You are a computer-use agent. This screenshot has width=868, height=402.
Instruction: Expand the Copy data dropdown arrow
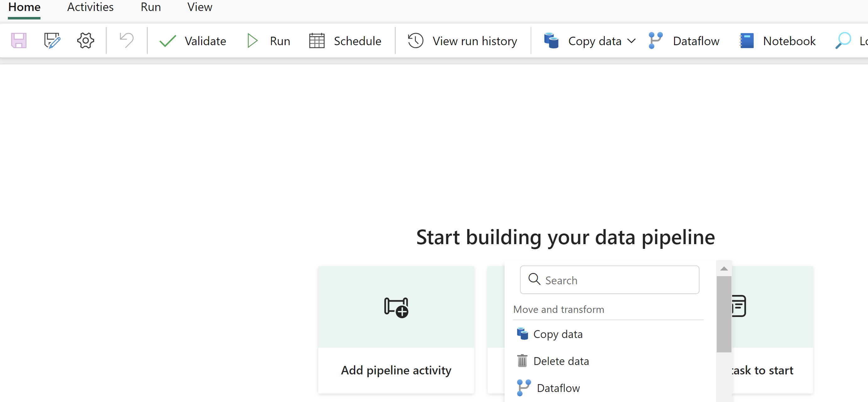tap(631, 41)
